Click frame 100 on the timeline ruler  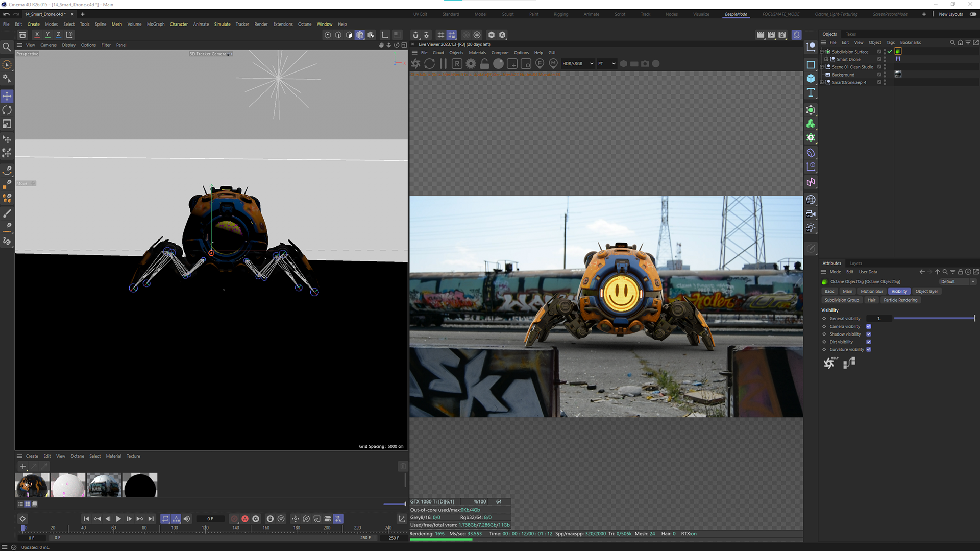click(175, 528)
